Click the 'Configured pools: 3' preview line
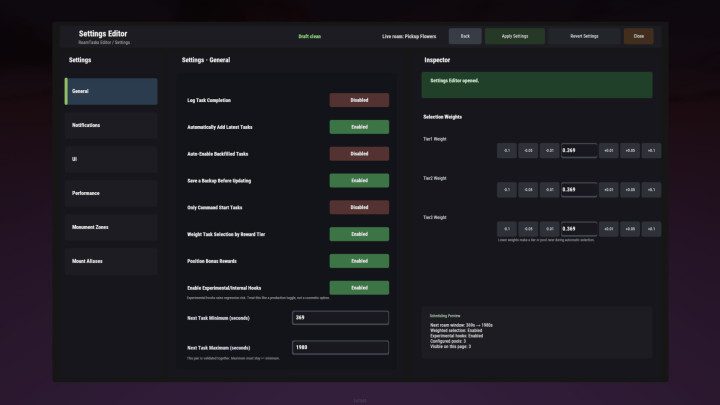The width and height of the screenshot is (720, 405). (448, 341)
